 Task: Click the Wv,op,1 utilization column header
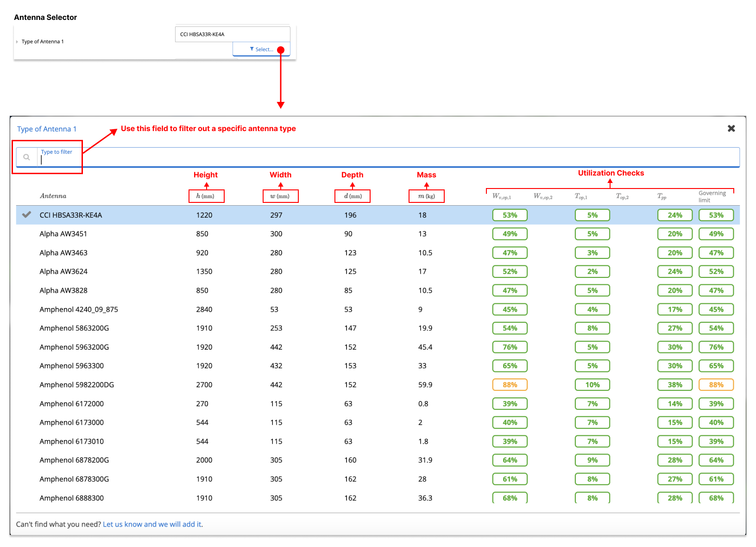coord(502,196)
